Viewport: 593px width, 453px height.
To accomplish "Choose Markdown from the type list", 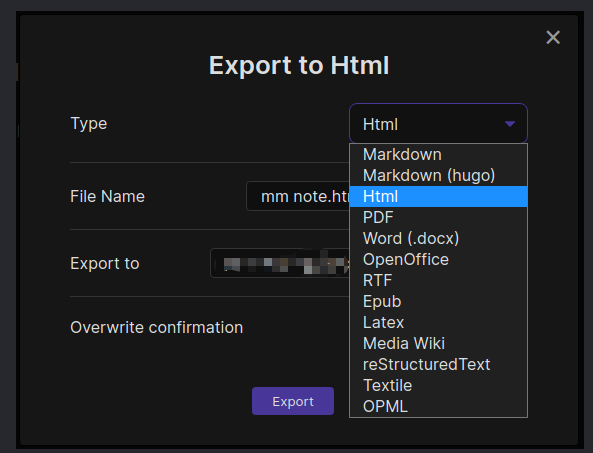I will click(x=438, y=154).
